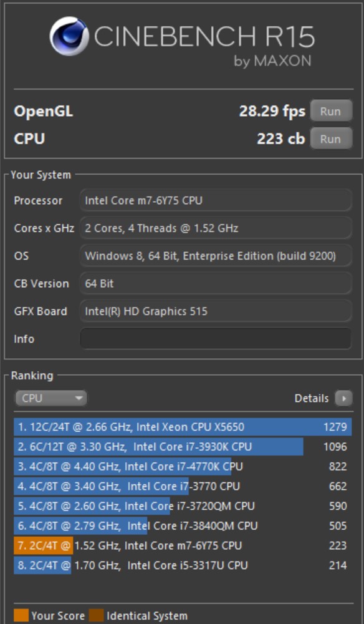Select the Core i7-3770 ranking row

pos(183,486)
